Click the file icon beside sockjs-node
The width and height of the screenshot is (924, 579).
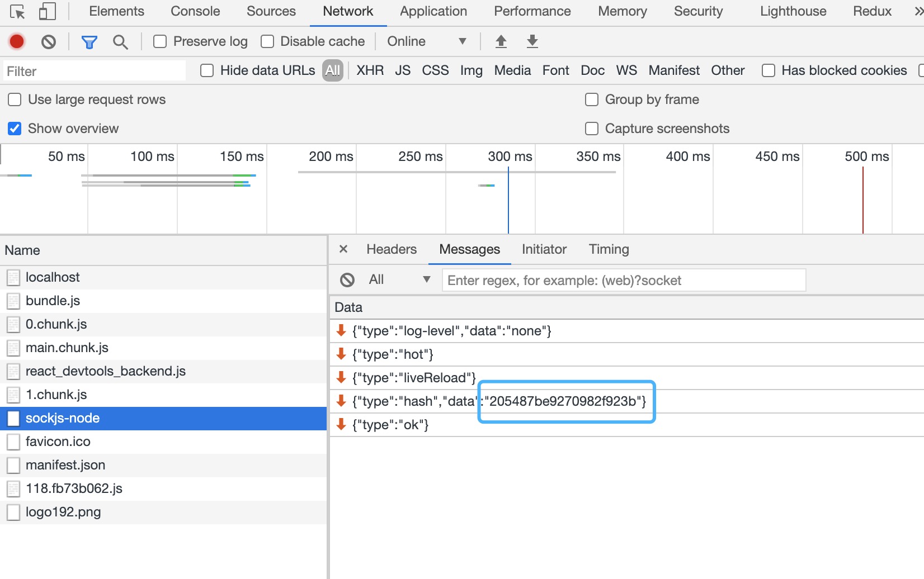point(13,419)
